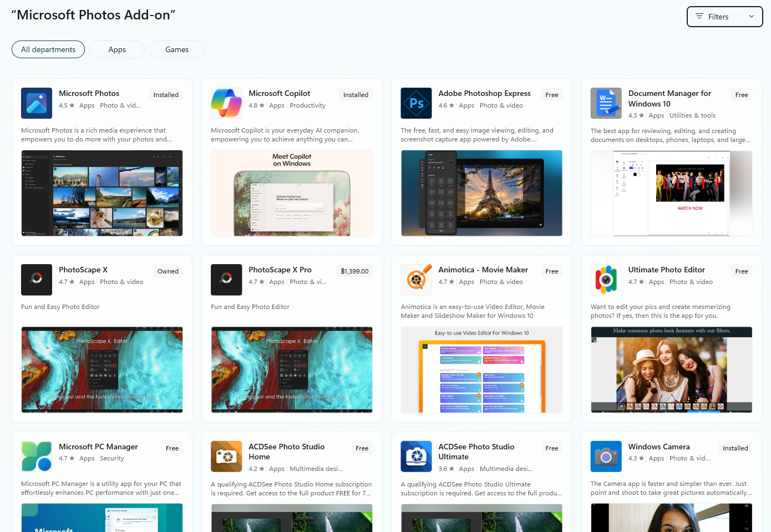Open the Eiffel Tower Photoshop Express screenshot
771x532 pixels.
(x=481, y=193)
